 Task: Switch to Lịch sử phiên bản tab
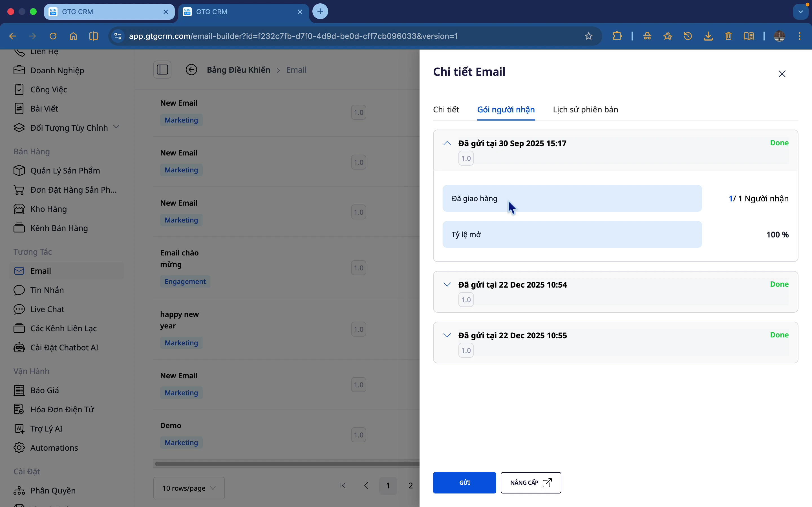point(585,110)
